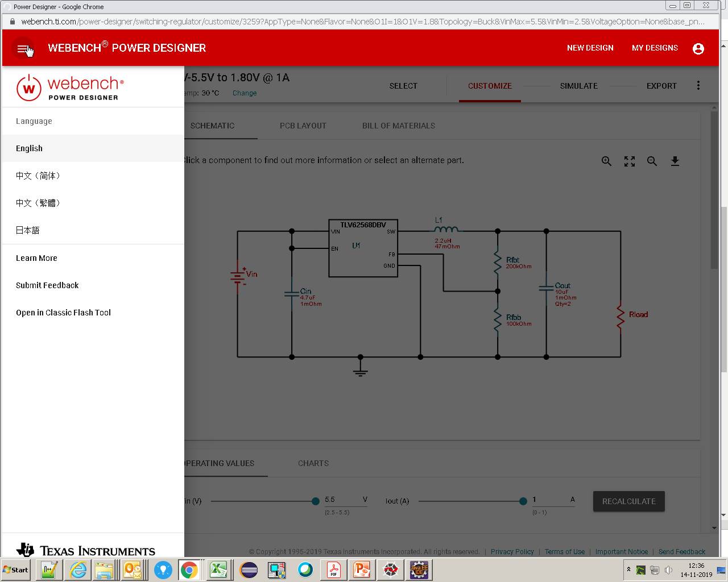Open the user account profile icon
Viewport: 728px width, 582px height.
click(698, 48)
